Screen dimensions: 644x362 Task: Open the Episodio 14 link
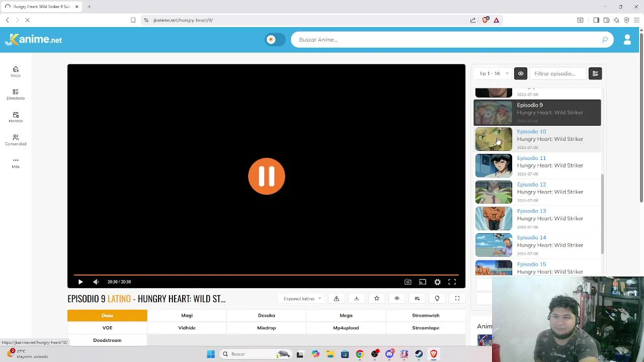(531, 238)
